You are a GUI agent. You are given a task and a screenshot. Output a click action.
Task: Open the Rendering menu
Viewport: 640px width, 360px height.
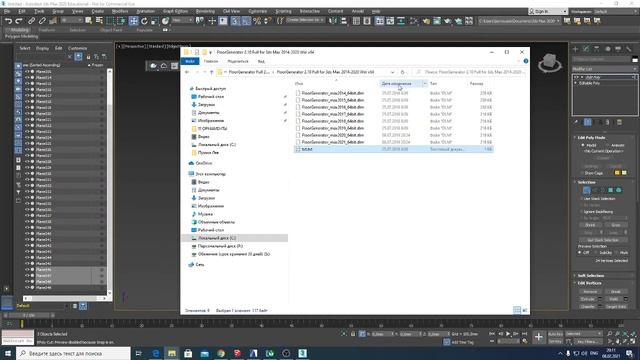205,11
